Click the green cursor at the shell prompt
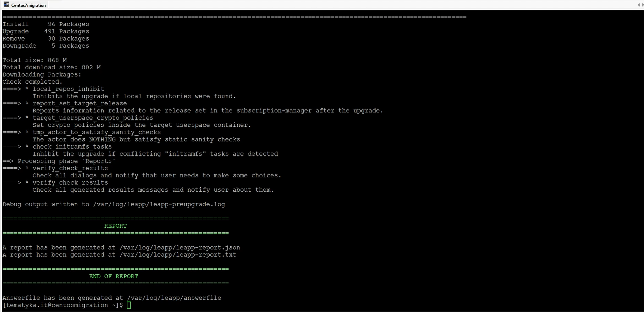Viewport: 644px width, 312px height. coord(129,305)
